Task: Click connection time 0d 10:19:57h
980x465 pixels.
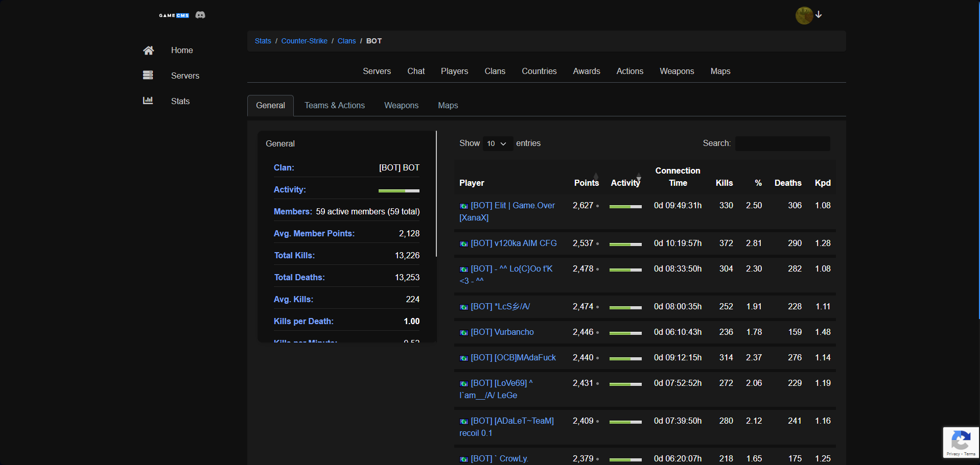Action: click(678, 243)
